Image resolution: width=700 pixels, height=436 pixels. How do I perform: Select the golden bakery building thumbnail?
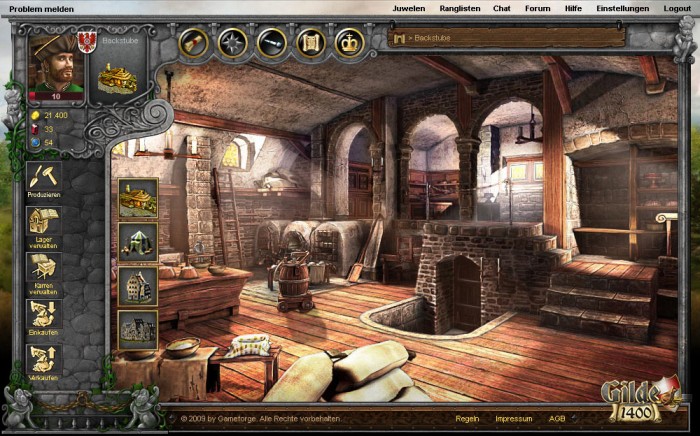(138, 198)
